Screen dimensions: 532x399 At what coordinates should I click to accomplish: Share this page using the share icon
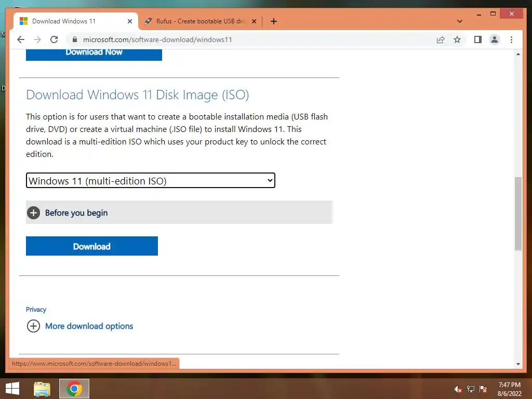441,39
